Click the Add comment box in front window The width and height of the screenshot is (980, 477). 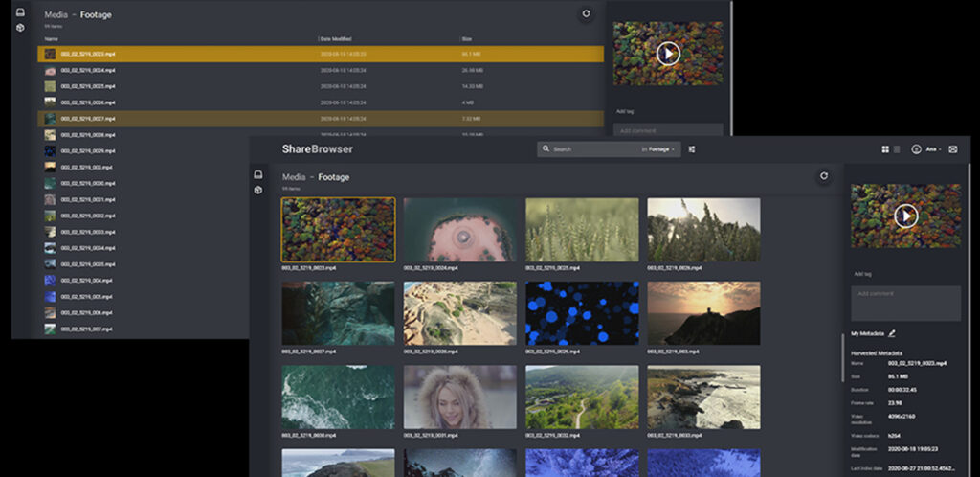click(905, 304)
